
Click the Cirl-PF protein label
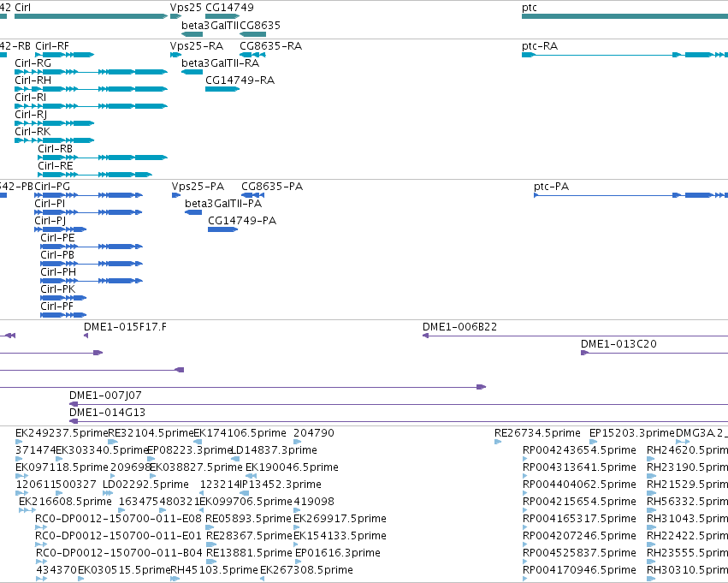56,306
